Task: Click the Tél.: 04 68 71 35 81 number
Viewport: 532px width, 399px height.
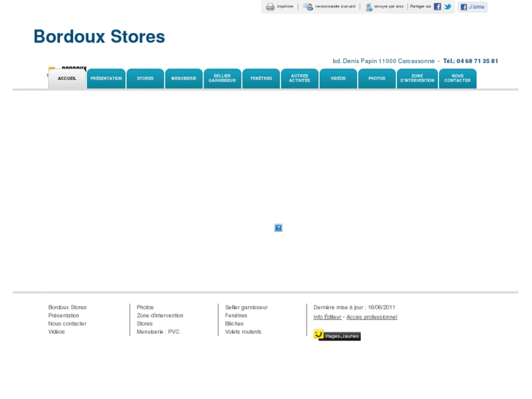Action: [471, 61]
